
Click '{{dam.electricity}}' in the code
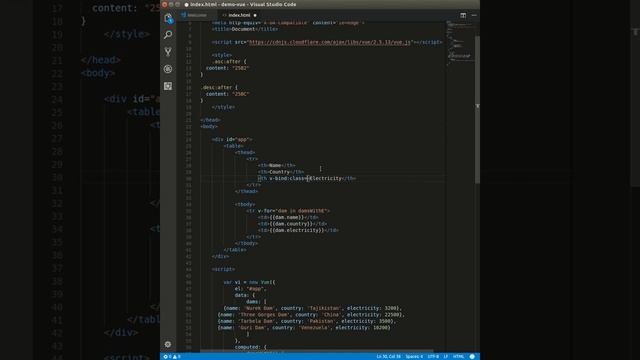tap(297, 230)
